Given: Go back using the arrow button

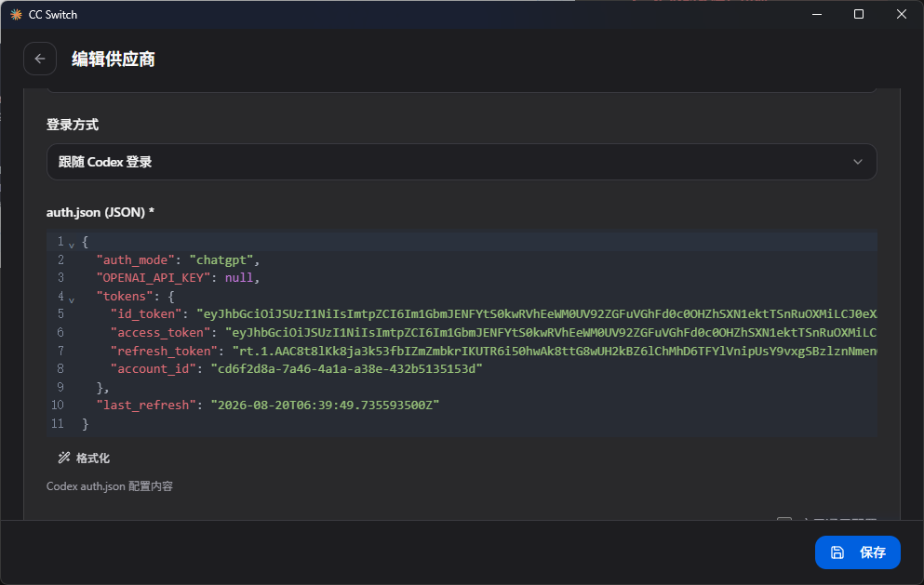Looking at the screenshot, I should point(40,59).
